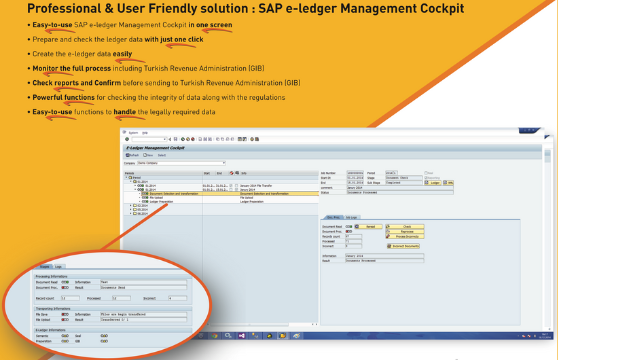Switch to the Job Logs tab

(352, 217)
